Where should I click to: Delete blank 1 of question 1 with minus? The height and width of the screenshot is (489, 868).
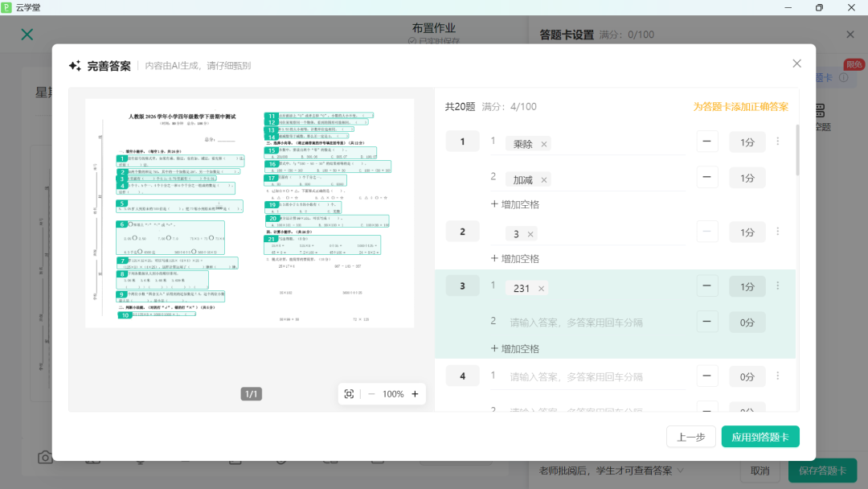pyautogui.click(x=707, y=142)
